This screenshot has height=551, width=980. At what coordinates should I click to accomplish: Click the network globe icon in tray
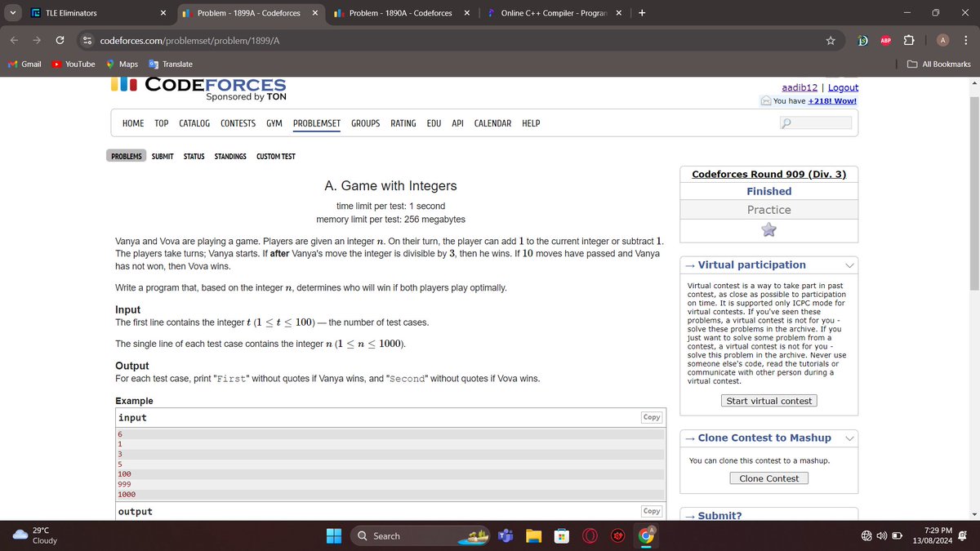(867, 536)
